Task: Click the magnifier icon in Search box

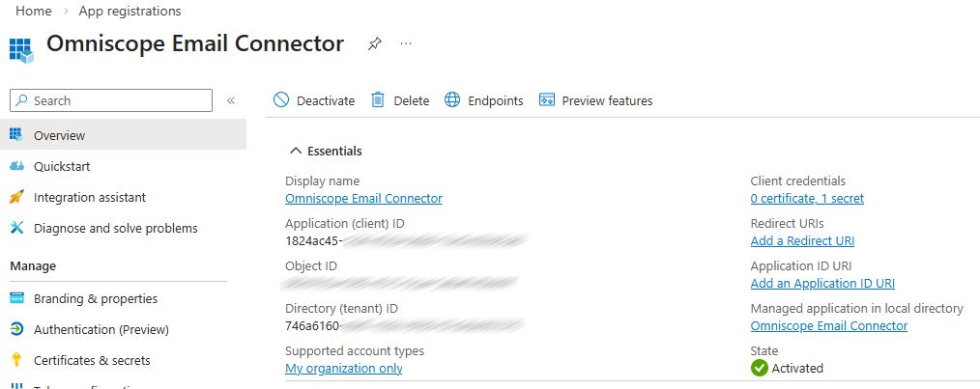Action: pos(22,100)
